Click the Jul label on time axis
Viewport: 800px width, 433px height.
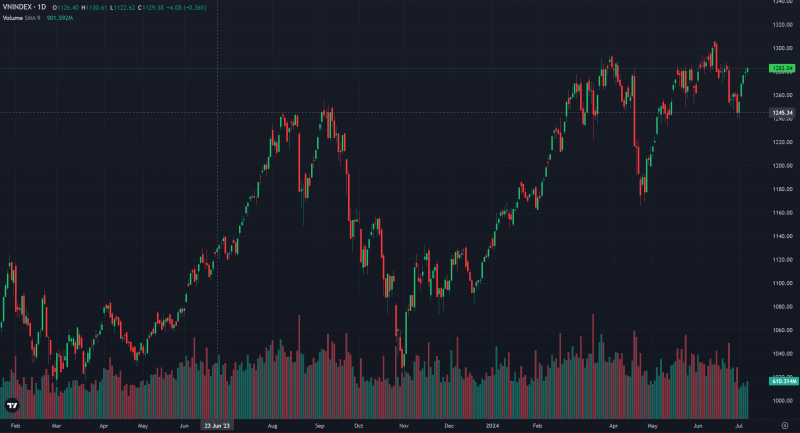coord(739,425)
